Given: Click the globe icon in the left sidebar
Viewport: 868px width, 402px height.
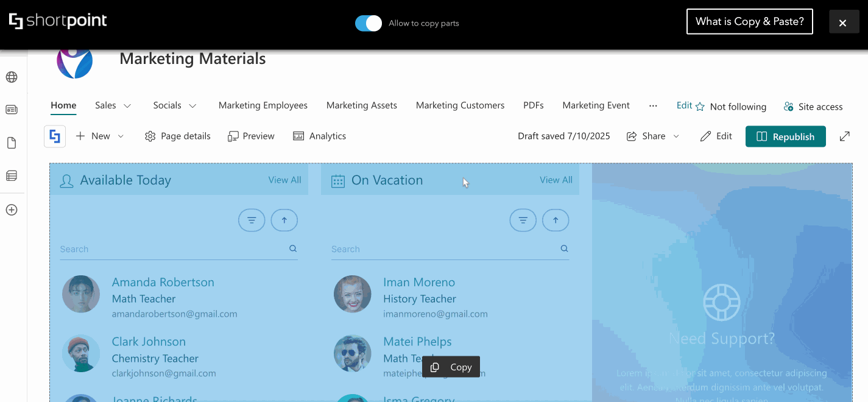Looking at the screenshot, I should pos(12,77).
